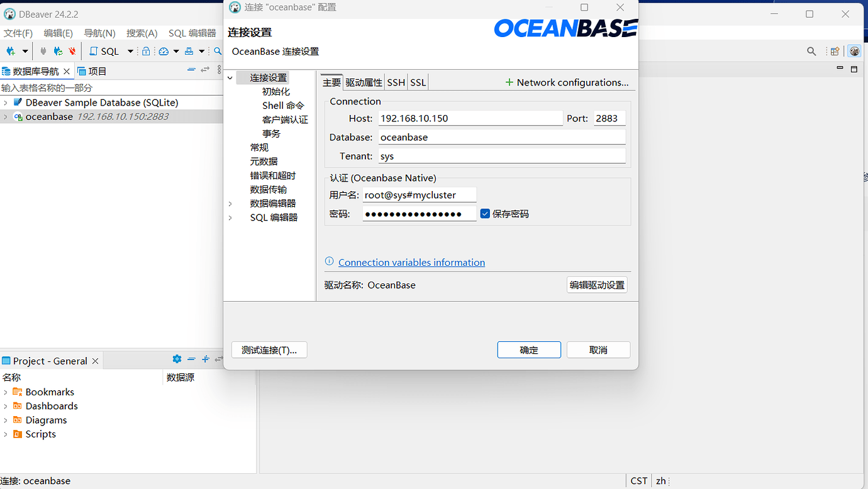Image resolution: width=868 pixels, height=489 pixels.
Task: Open the transaction log gauge icon
Action: (x=162, y=52)
